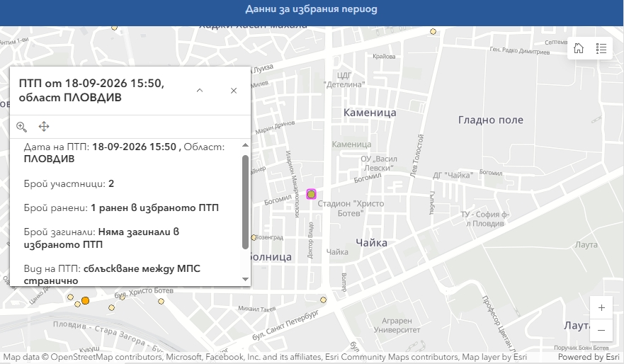Click the scroll-up arrow in popup
Image resolution: width=624 pixels, height=364 pixels.
click(245, 145)
